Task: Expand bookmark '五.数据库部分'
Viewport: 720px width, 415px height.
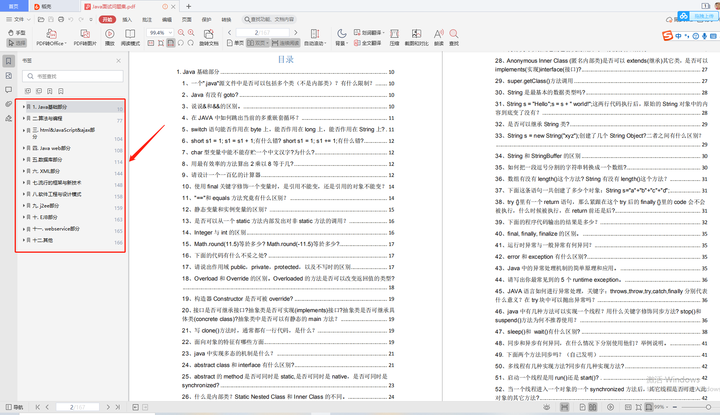Action: [23, 159]
